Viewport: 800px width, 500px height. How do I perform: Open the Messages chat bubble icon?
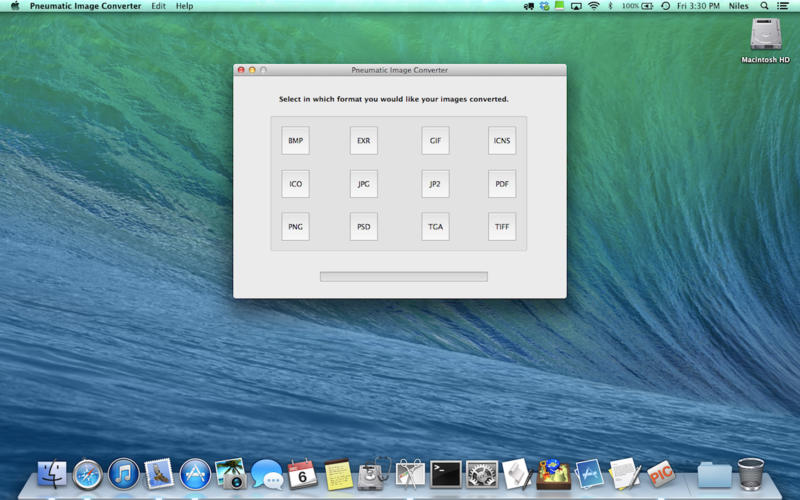[267, 474]
